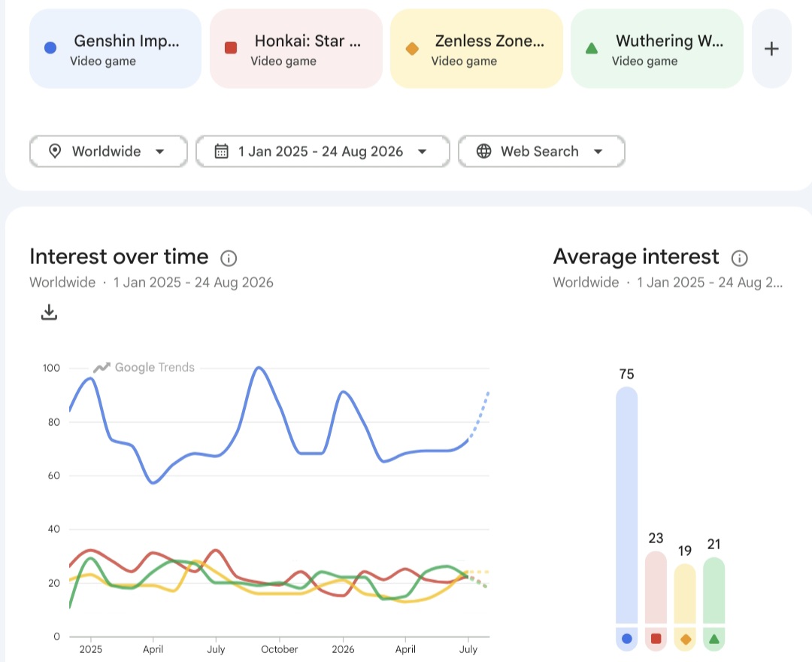Download the Interest over time data
Image resolution: width=812 pixels, height=662 pixels.
[x=49, y=312]
